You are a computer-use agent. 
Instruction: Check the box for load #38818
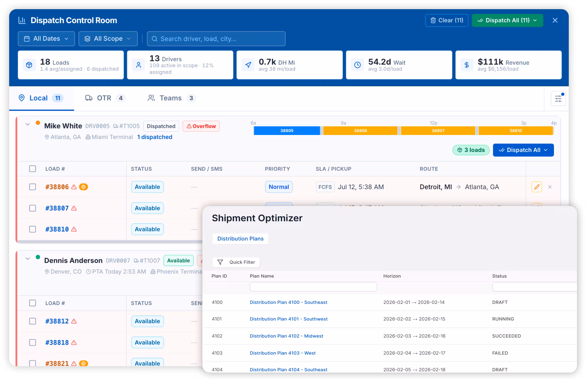(33, 342)
